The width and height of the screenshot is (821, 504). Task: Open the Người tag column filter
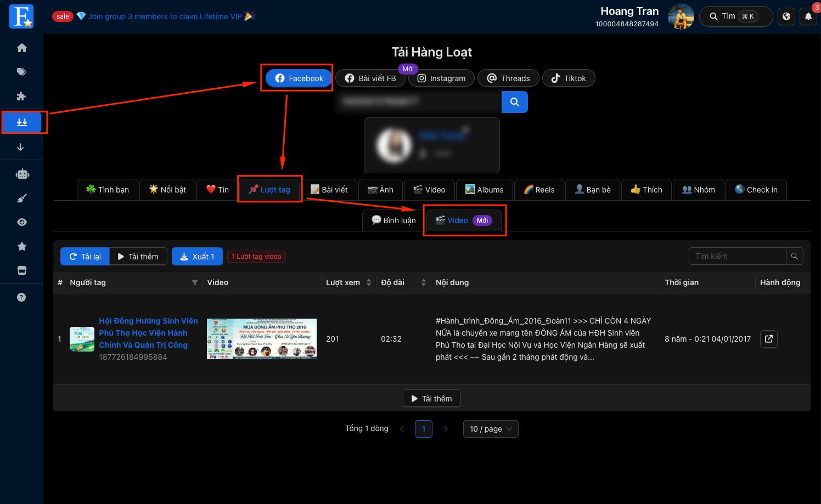pos(194,282)
